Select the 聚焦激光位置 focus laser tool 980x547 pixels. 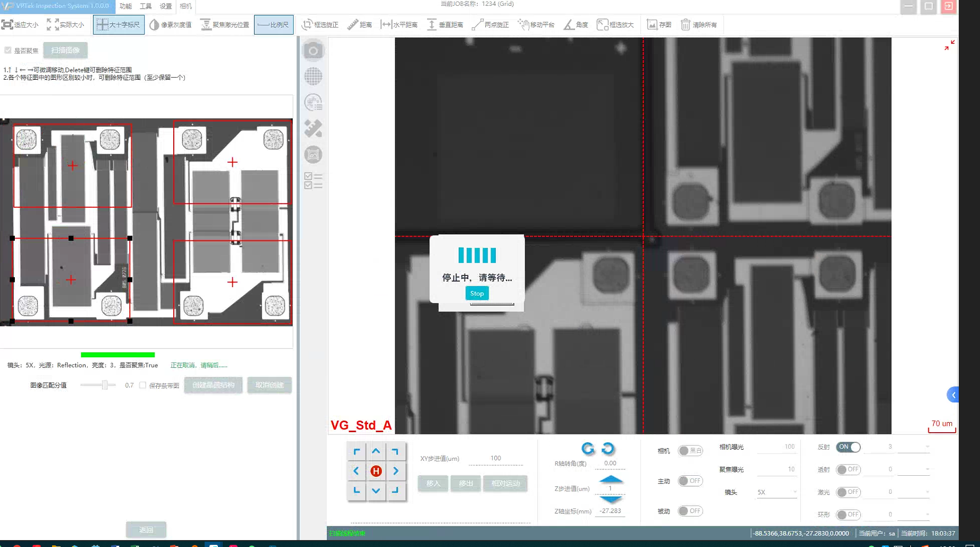pos(225,24)
